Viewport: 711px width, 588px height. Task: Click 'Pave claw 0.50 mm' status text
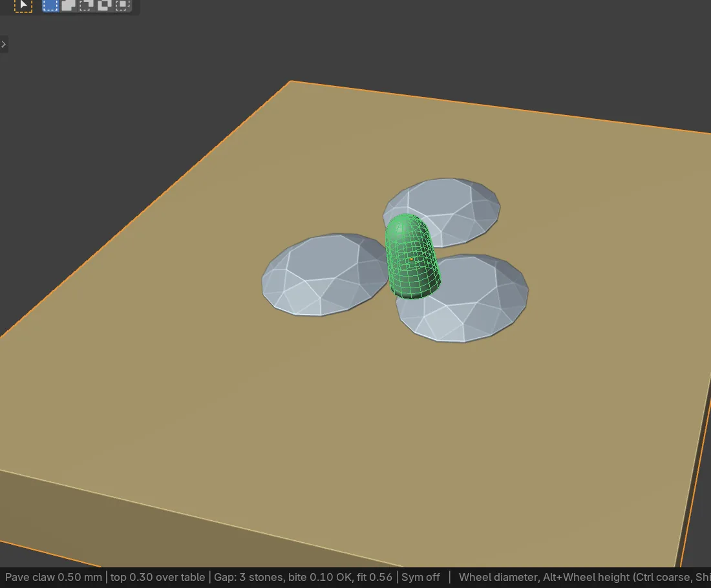[x=54, y=577]
